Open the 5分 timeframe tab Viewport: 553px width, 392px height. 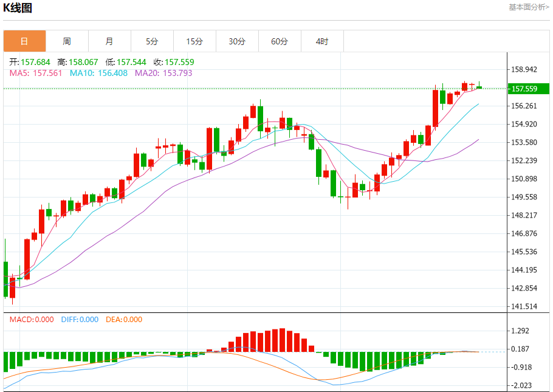point(152,41)
